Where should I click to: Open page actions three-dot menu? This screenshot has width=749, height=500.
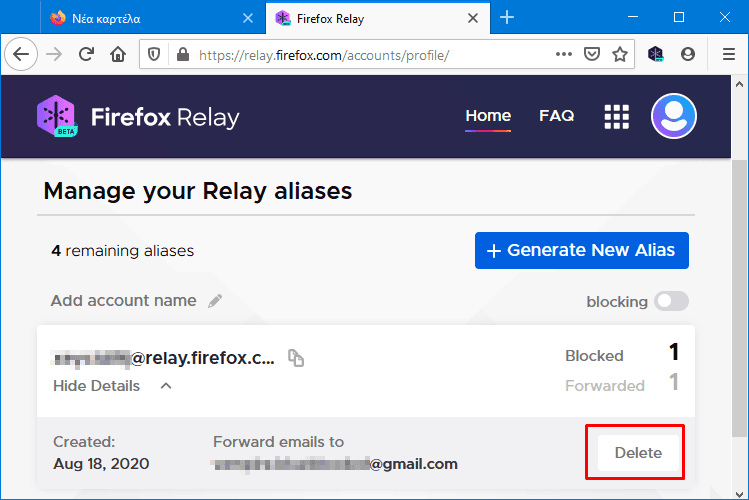pos(564,54)
